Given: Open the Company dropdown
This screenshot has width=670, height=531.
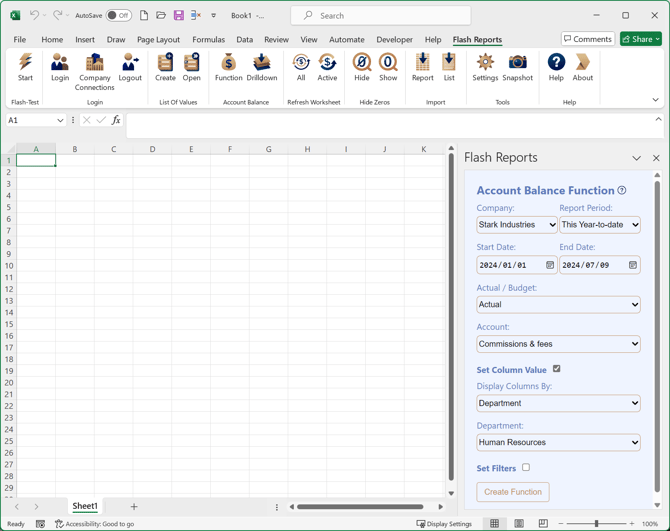Looking at the screenshot, I should pyautogui.click(x=517, y=225).
